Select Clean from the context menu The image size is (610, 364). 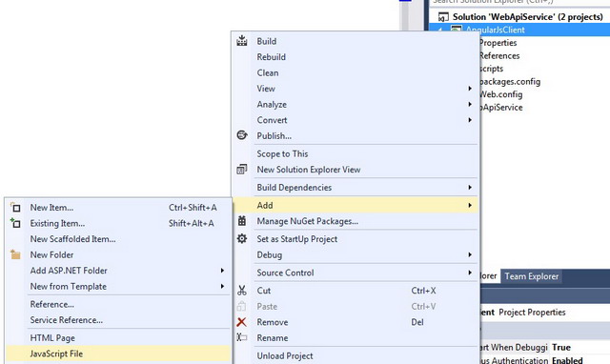click(x=356, y=72)
